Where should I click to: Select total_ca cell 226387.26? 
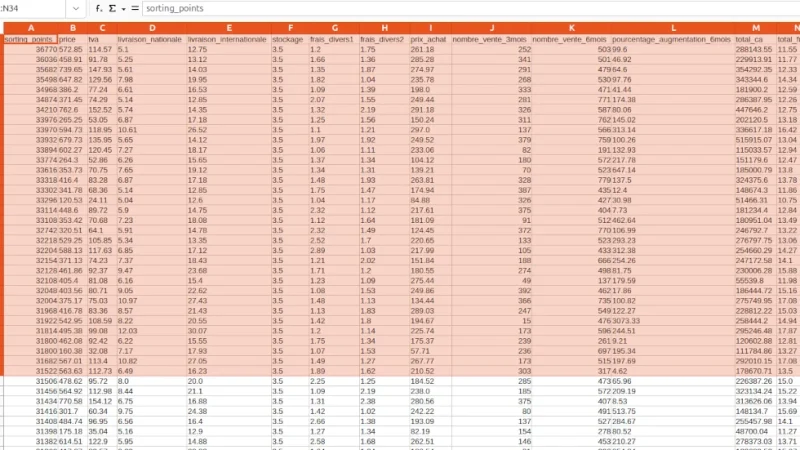coord(756,381)
